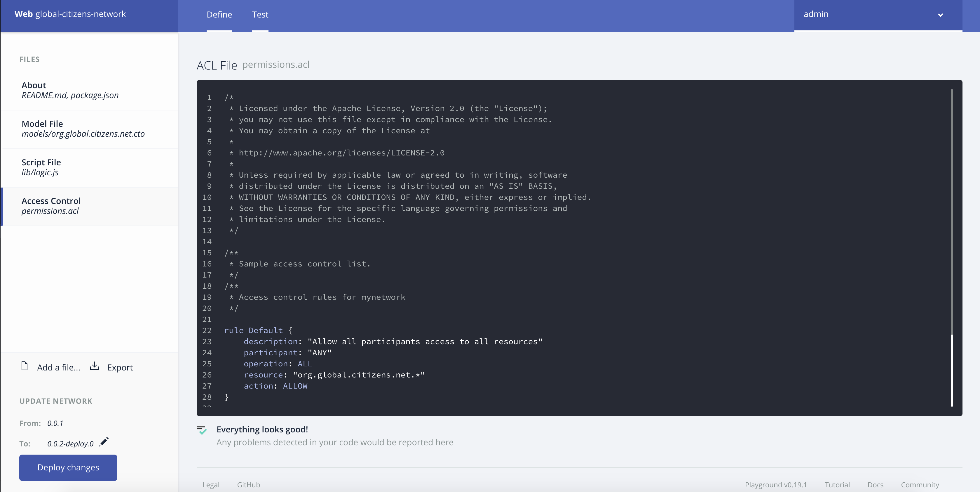Click line 22 rule Default in editor
This screenshot has width=980, height=492.
[x=258, y=330]
